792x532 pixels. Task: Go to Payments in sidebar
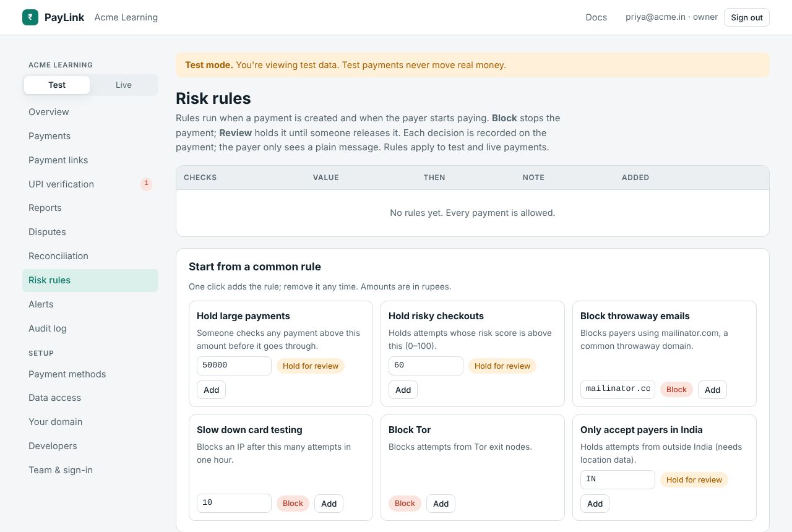pos(90,136)
